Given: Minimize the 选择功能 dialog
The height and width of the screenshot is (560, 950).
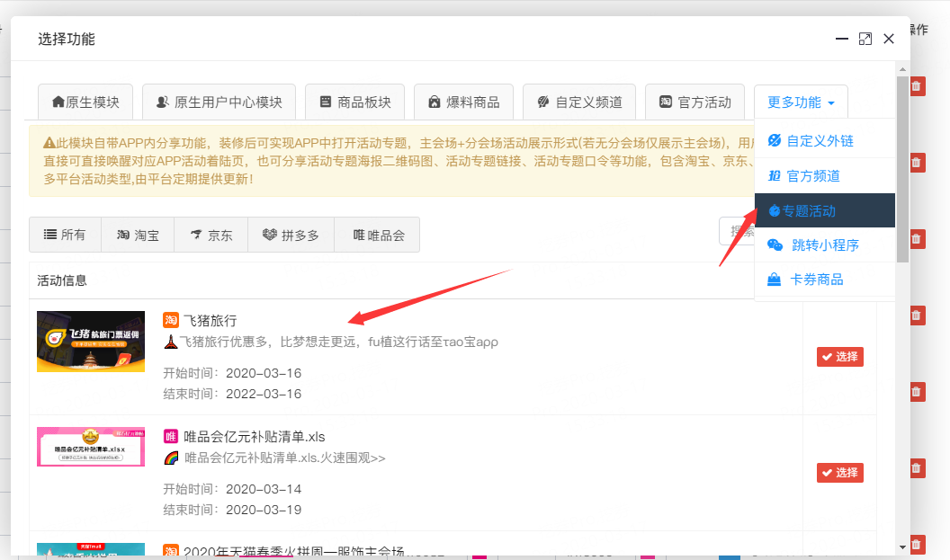Looking at the screenshot, I should click(841, 39).
